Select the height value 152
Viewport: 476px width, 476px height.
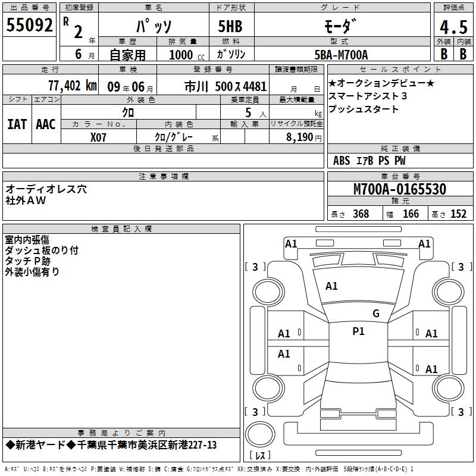point(458,214)
